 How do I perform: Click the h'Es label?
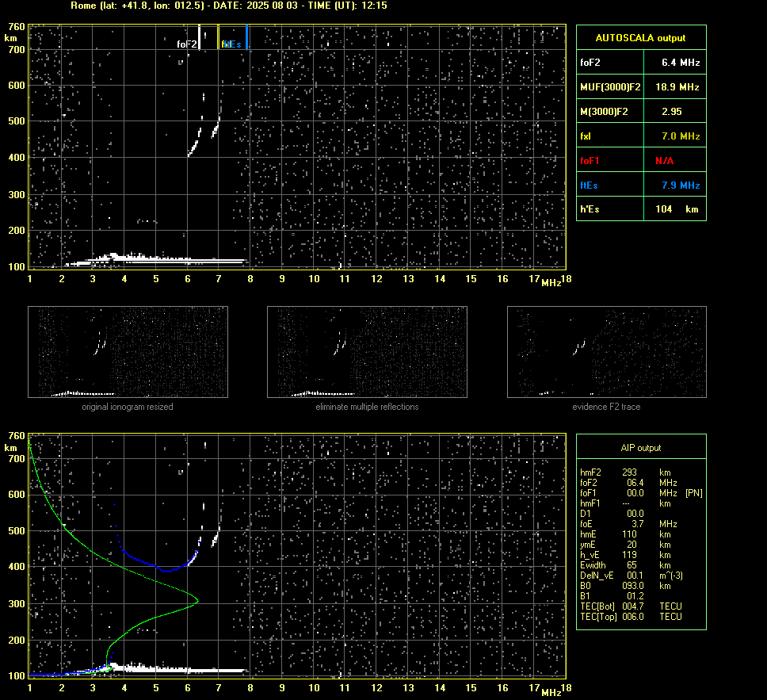click(x=590, y=209)
